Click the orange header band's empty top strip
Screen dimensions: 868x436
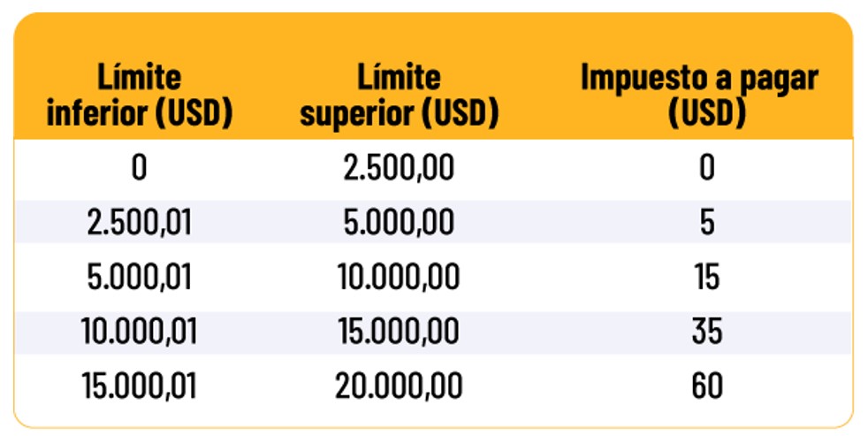coord(433,34)
